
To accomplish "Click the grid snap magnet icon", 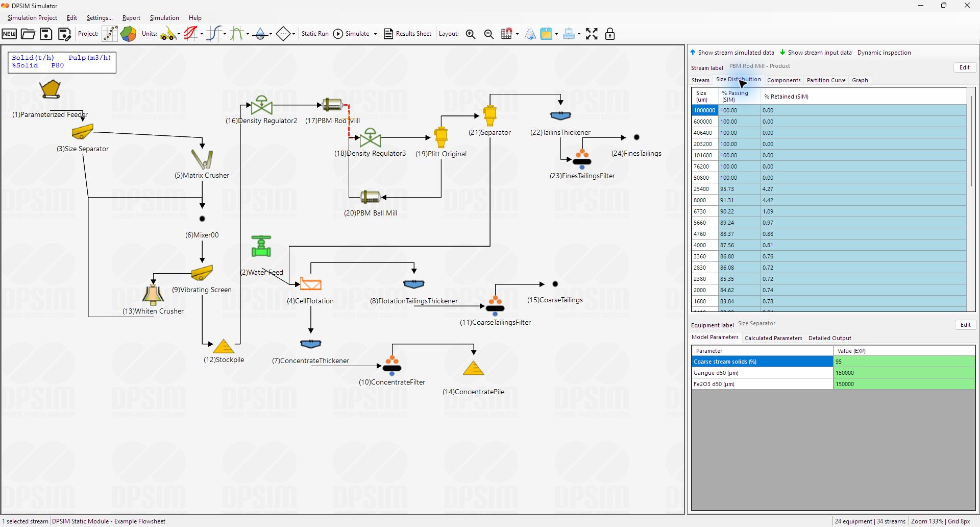I will click(506, 34).
